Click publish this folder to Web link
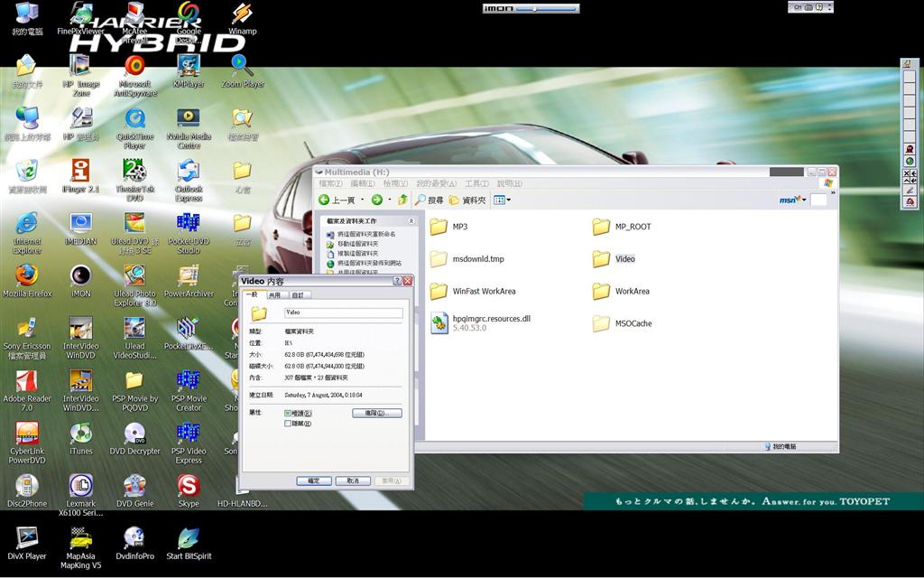924x578 pixels. pyautogui.click(x=369, y=263)
